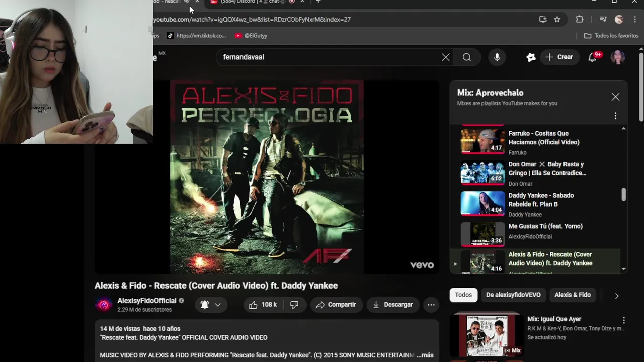Open a new browser tab with plus
The image size is (644, 362).
(x=318, y=2)
